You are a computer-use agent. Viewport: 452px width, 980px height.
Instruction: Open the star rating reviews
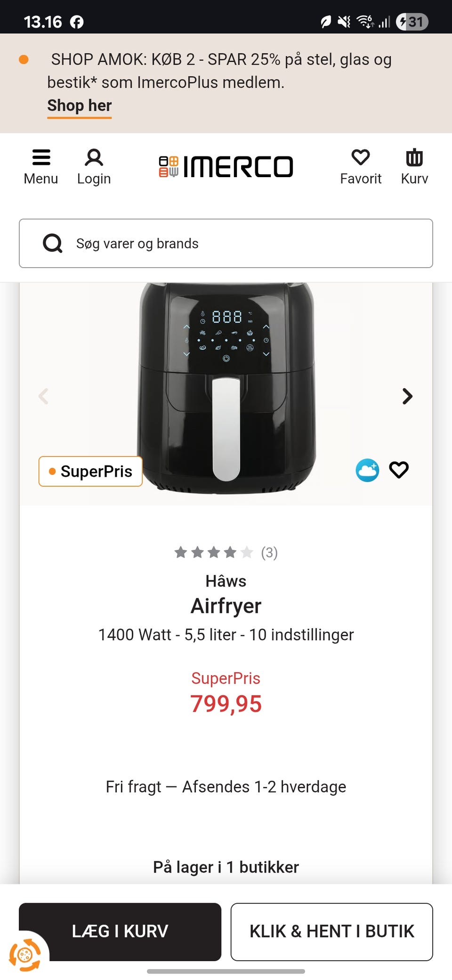pyautogui.click(x=226, y=552)
